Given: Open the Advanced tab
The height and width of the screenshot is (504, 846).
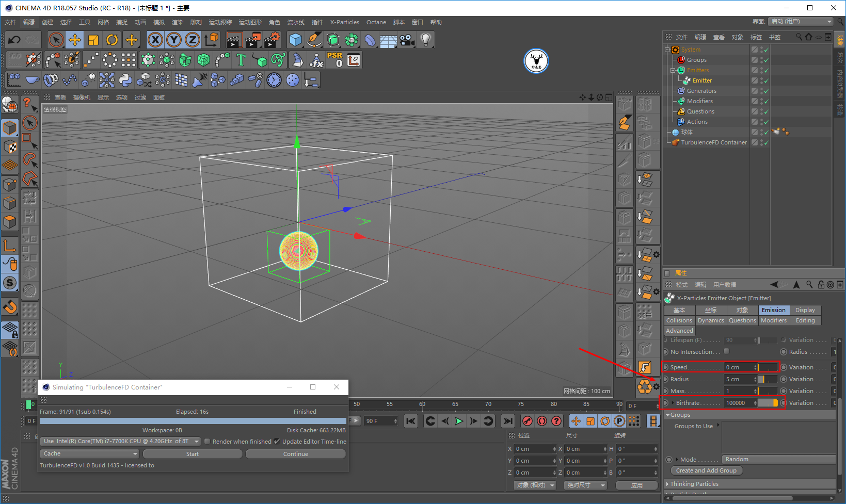Looking at the screenshot, I should [x=680, y=331].
